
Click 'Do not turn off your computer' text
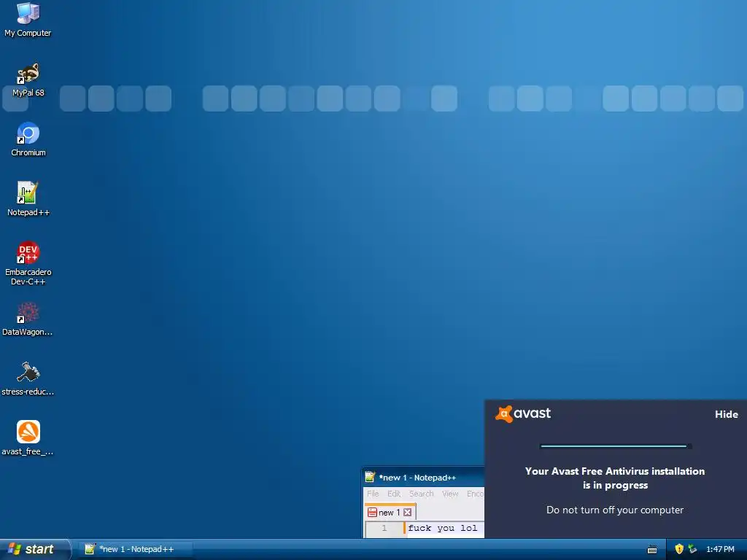(x=614, y=510)
